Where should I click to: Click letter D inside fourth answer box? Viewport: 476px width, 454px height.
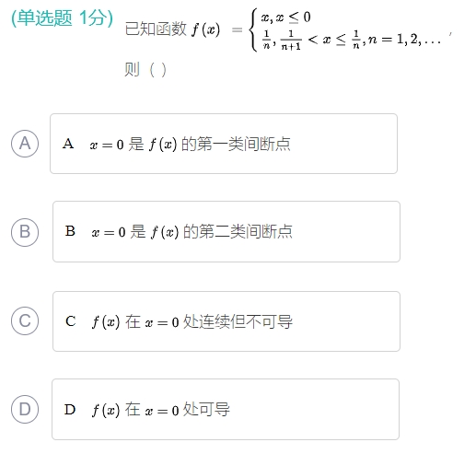70,410
